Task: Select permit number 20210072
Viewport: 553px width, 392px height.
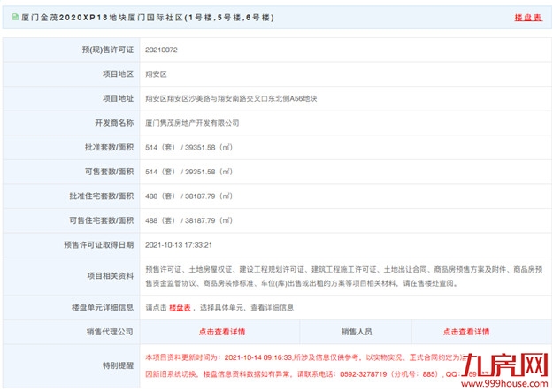Action: pos(161,50)
